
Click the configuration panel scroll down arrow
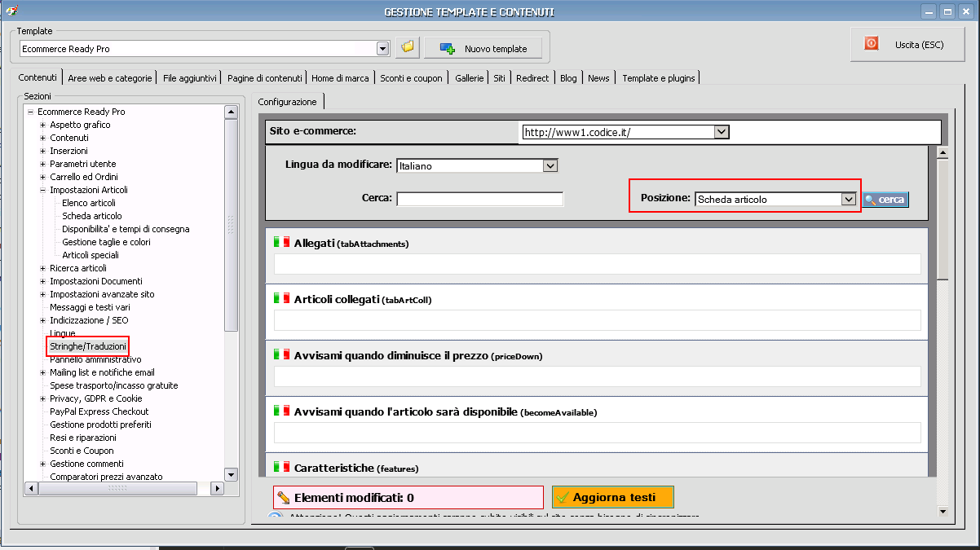tap(942, 511)
